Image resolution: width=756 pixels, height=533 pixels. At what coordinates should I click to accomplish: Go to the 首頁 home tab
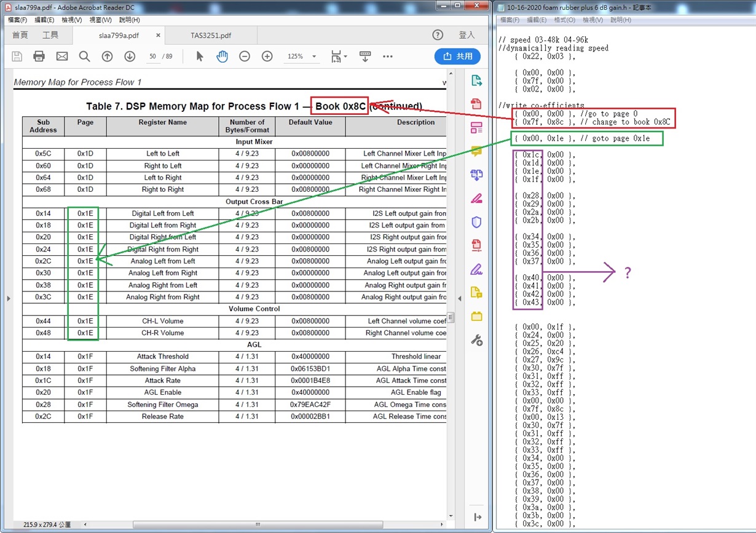pyautogui.click(x=20, y=36)
